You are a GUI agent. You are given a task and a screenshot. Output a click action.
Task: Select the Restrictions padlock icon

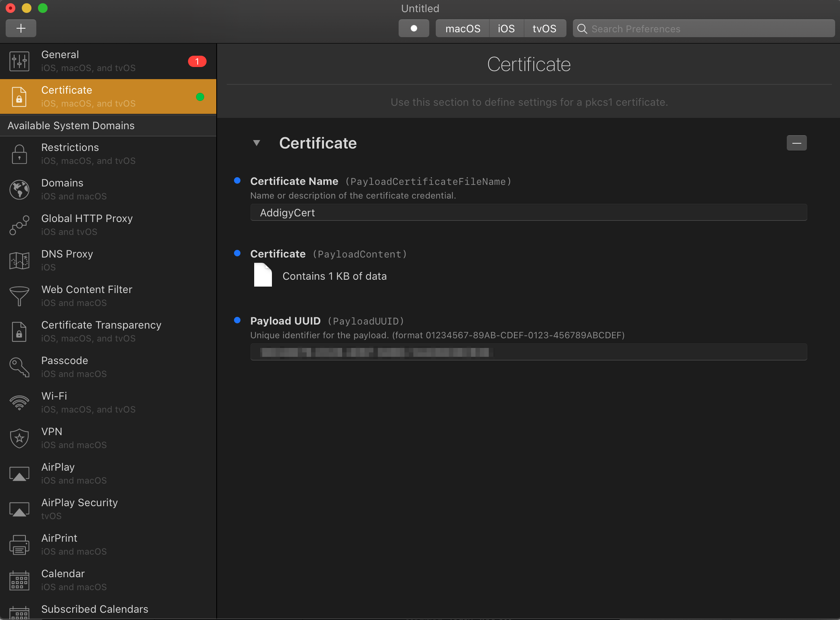(19, 154)
